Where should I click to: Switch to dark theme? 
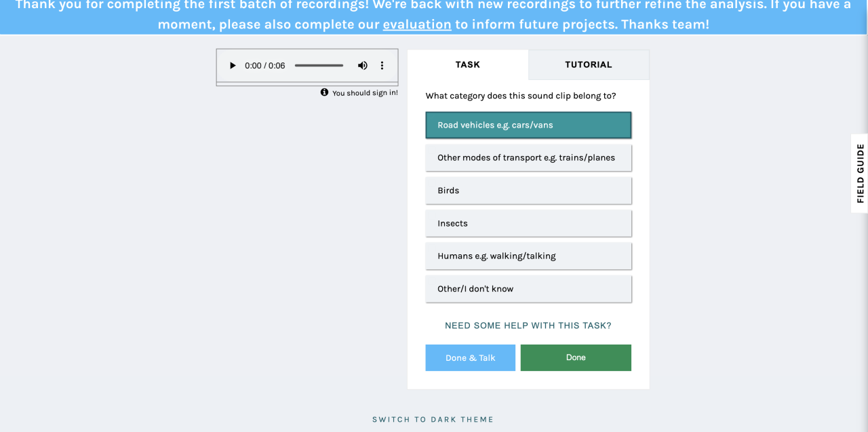coord(433,419)
